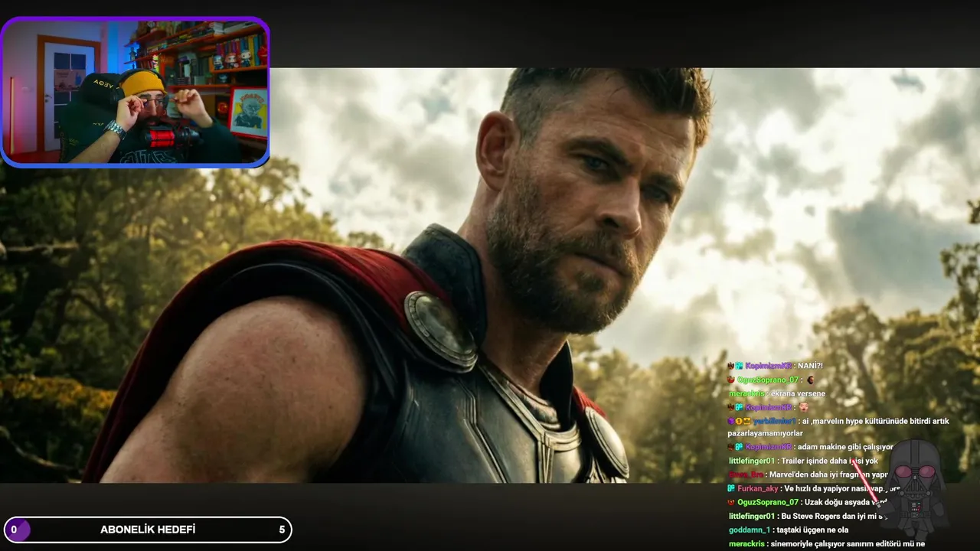Click chat message 'NANİ?!'
This screenshot has width=980, height=551.
811,366
